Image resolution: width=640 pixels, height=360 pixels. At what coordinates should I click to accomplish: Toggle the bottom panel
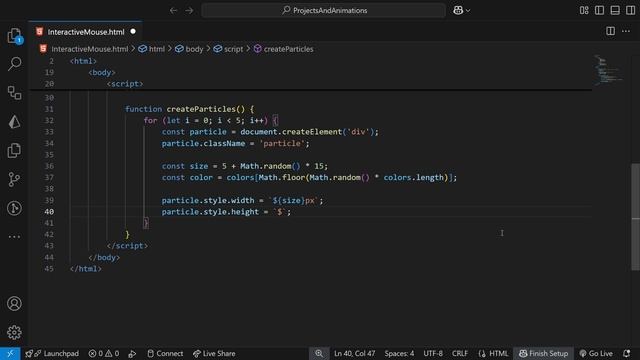click(615, 10)
